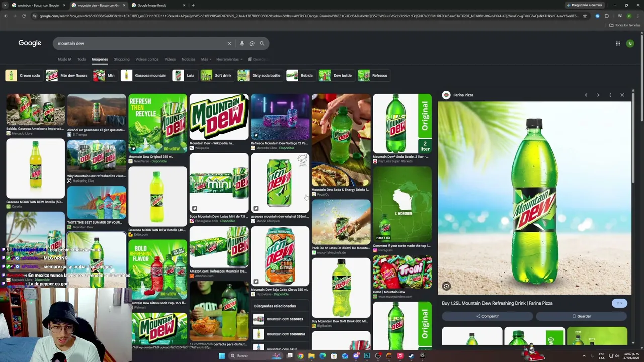Filter by the Refresco chip

point(373,76)
